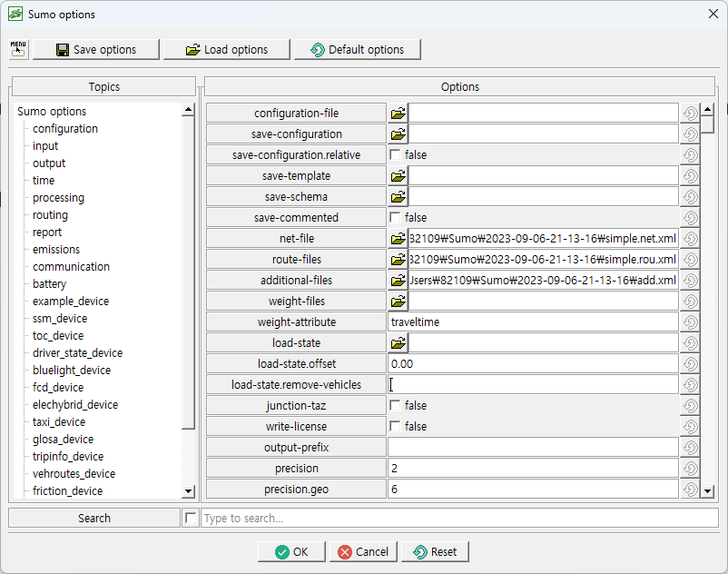Screen dimensions: 728x574
Task: Reset write-license option to default
Action: 691,426
